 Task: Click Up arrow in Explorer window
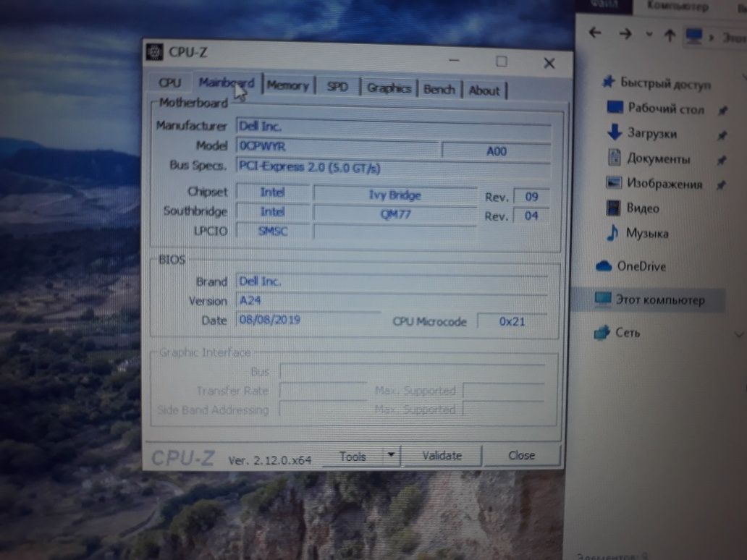(x=670, y=35)
